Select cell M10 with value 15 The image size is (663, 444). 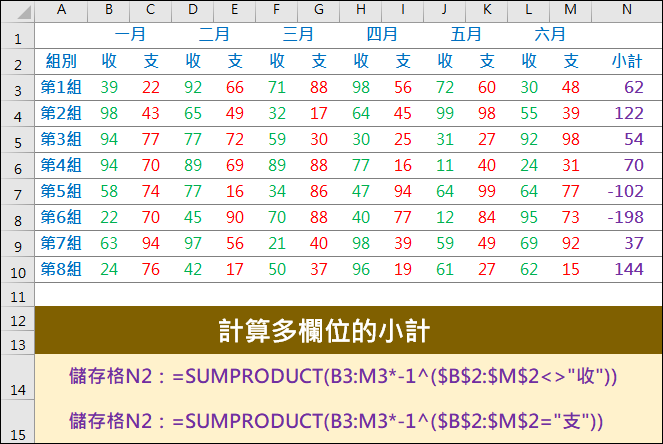[x=570, y=269]
